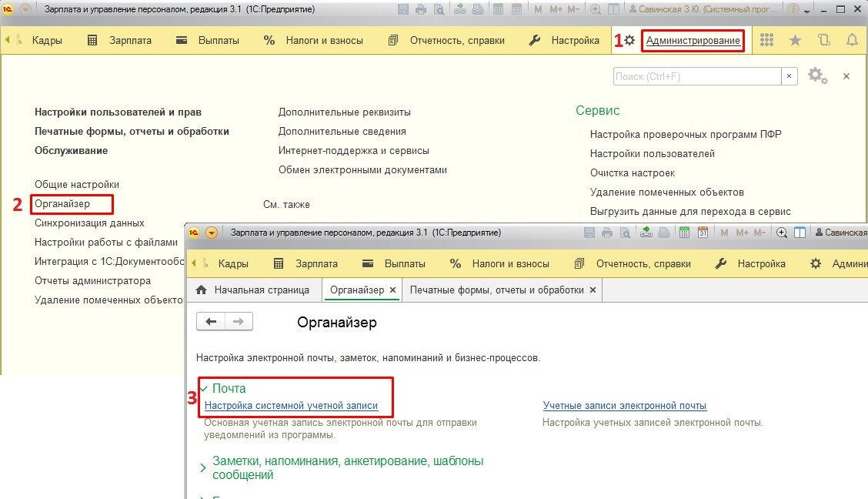Open Дополнительные реквизиты

click(x=344, y=112)
